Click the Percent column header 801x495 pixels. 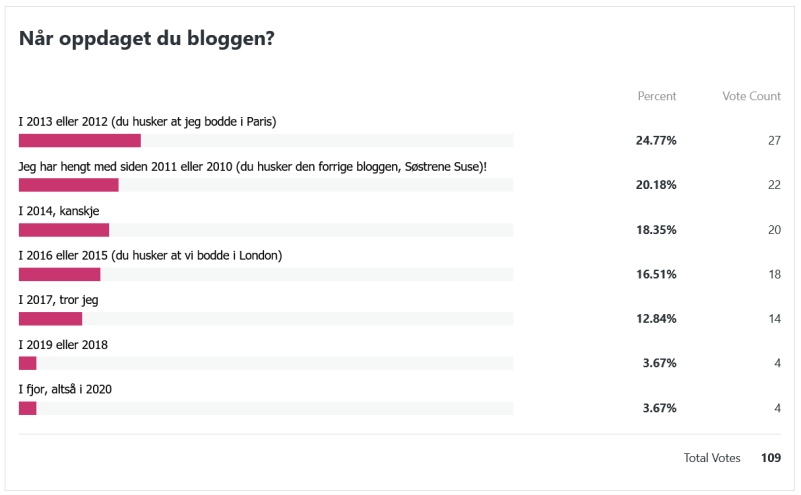pos(657,96)
